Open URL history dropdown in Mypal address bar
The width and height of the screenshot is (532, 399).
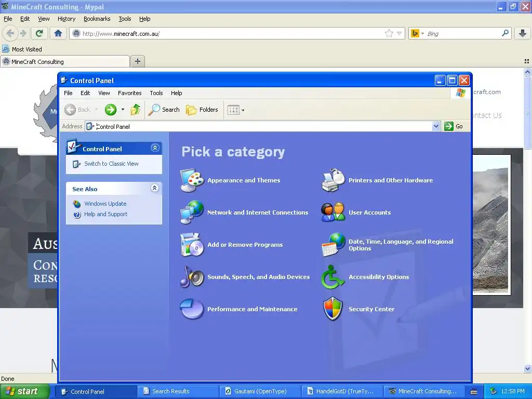pyautogui.click(x=400, y=33)
